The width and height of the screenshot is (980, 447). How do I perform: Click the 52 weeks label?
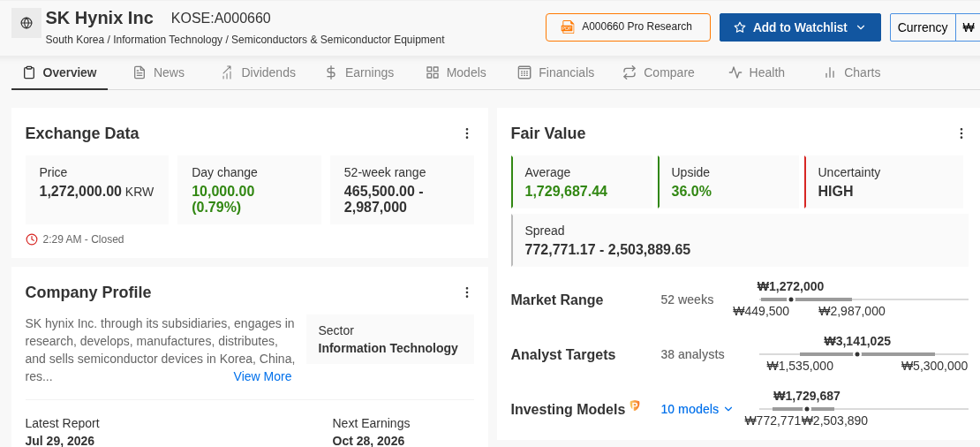coord(687,299)
